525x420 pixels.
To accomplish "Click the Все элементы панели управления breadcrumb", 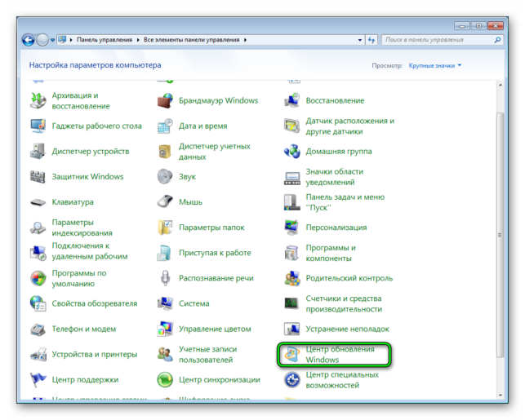I will pyautogui.click(x=192, y=40).
